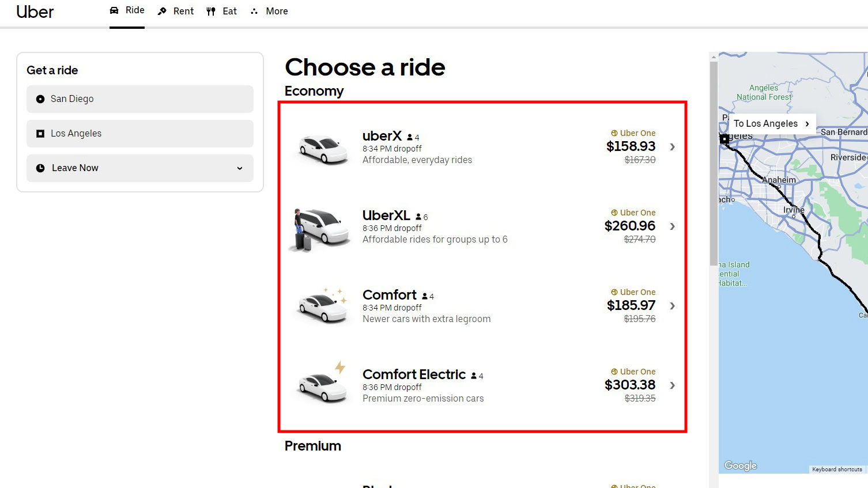Click the UberXL van image
The image size is (868, 488).
[x=320, y=228]
